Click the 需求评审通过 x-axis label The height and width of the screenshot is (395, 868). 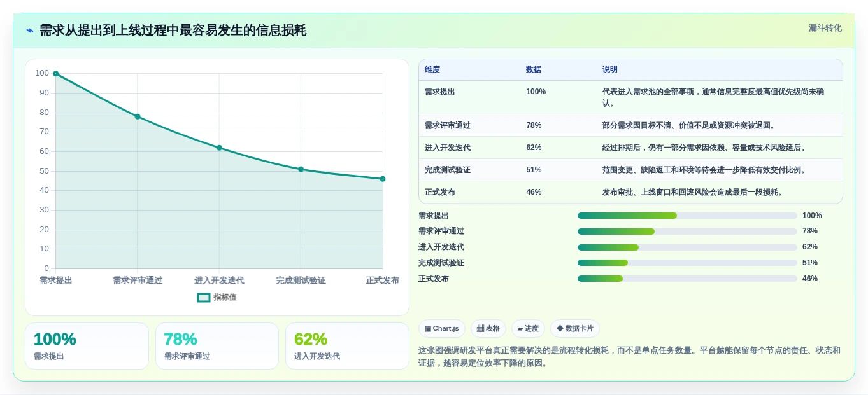pos(138,281)
